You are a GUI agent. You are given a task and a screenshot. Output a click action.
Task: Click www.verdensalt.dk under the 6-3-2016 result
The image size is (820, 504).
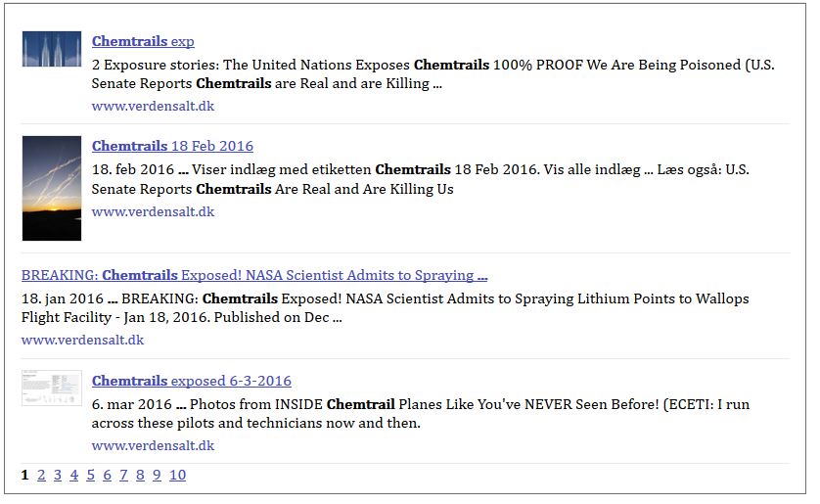[x=153, y=445]
